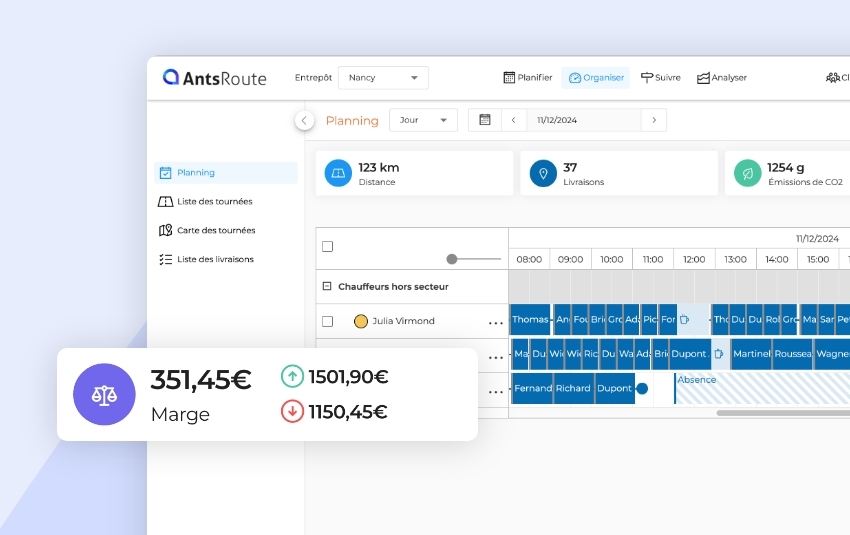This screenshot has width=850, height=535.
Task: Switch to the Planifier tab
Action: [527, 78]
